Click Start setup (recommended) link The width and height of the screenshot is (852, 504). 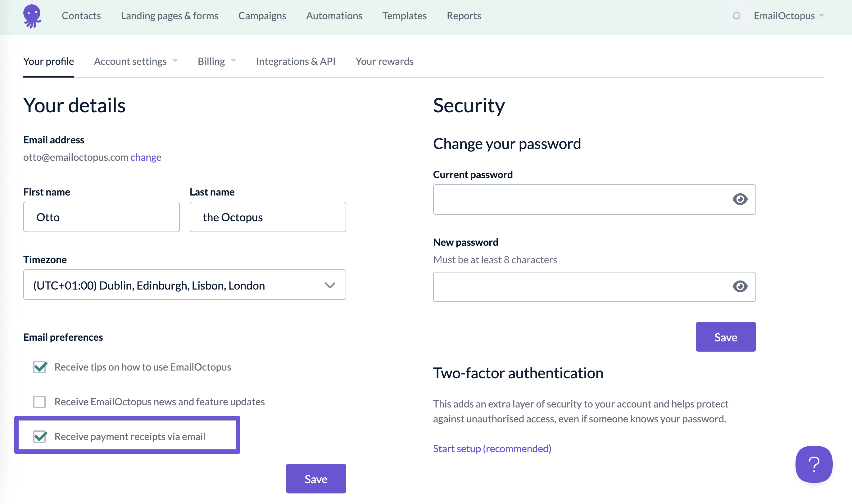click(x=492, y=448)
